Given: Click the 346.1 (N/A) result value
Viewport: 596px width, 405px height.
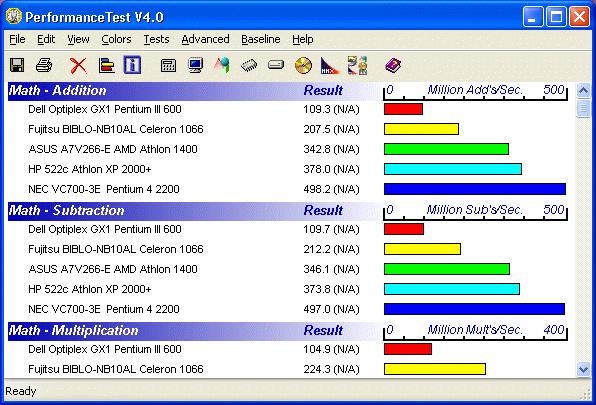Looking at the screenshot, I should coord(331,269).
